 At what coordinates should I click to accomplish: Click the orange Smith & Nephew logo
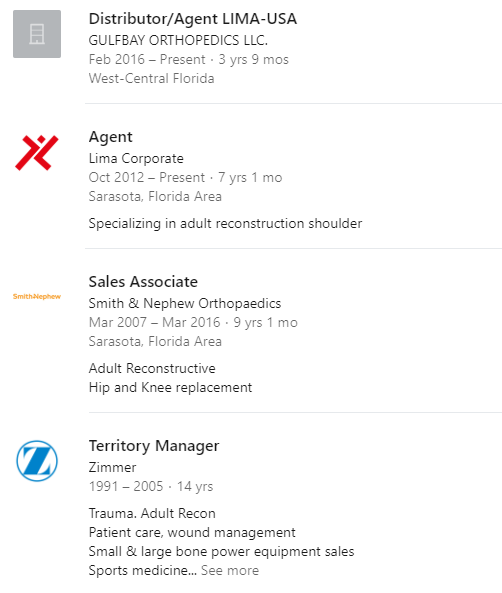click(37, 296)
